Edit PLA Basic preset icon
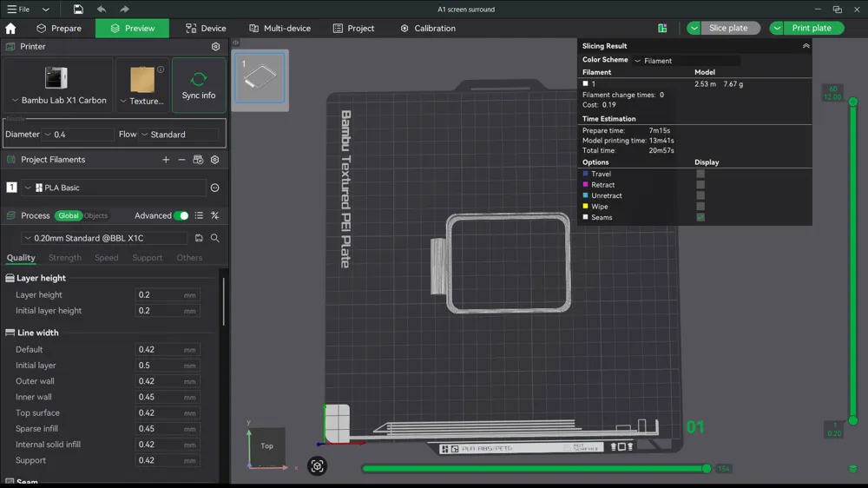 coord(214,188)
